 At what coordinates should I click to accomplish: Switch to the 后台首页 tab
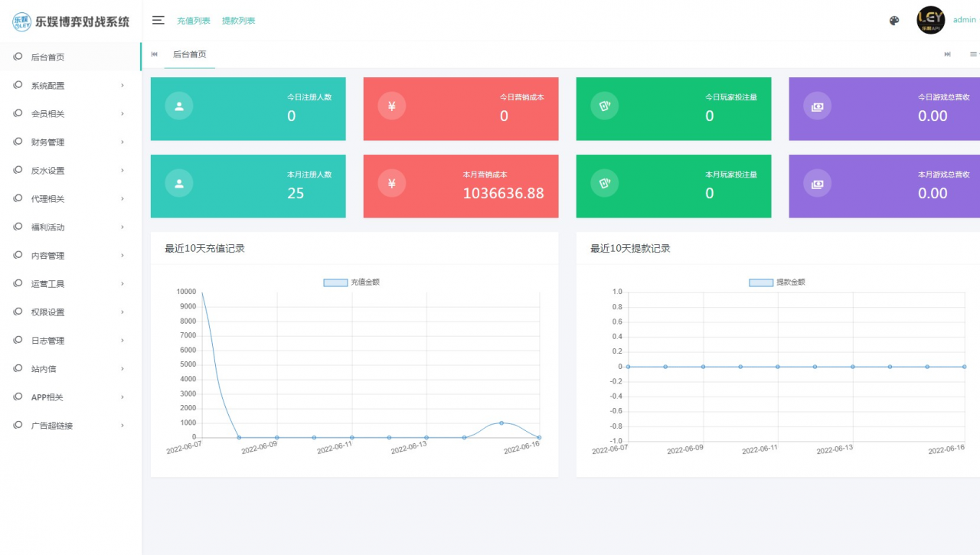pyautogui.click(x=189, y=54)
